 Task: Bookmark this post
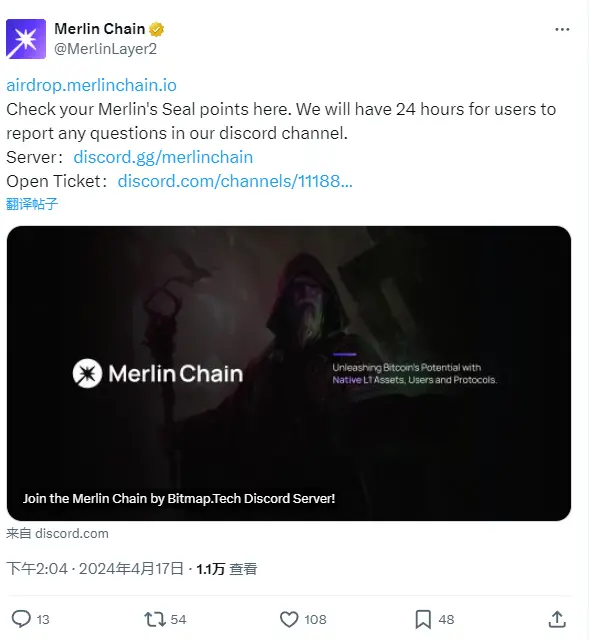tap(423, 620)
